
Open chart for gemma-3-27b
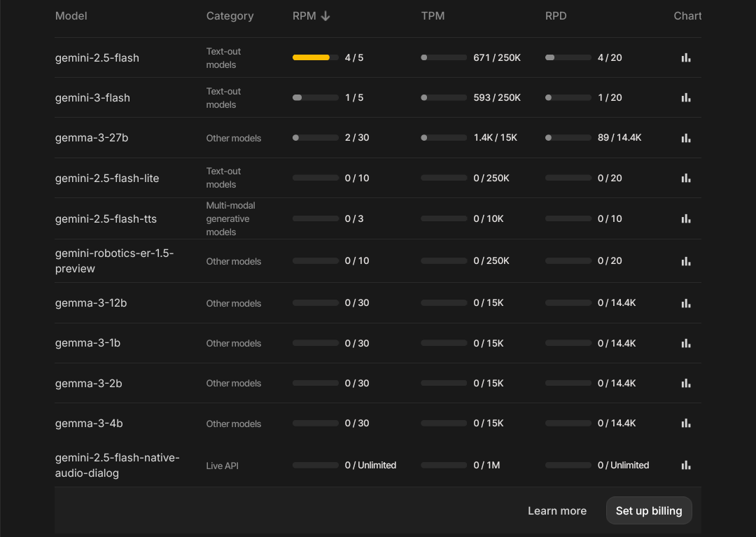point(685,138)
